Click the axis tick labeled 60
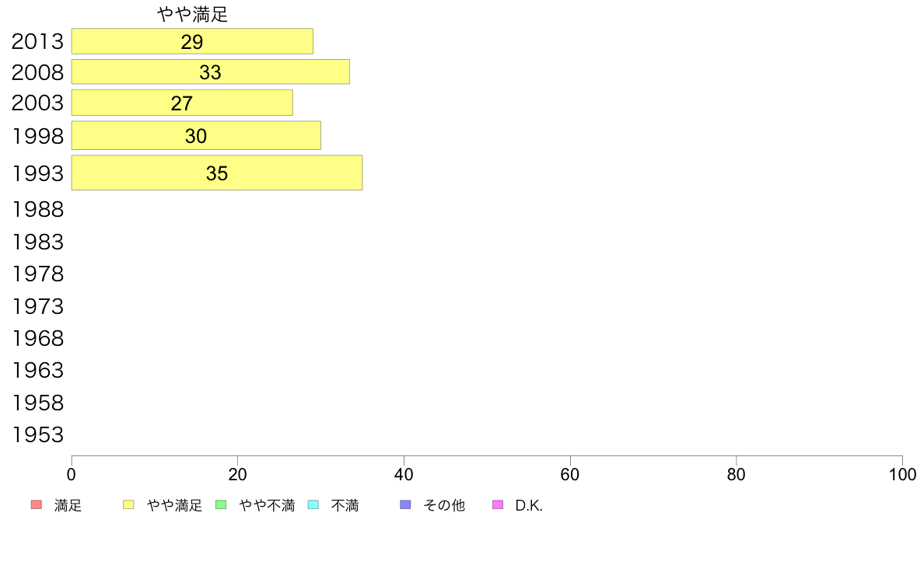Screen dimensions: 924x572 (570, 474)
